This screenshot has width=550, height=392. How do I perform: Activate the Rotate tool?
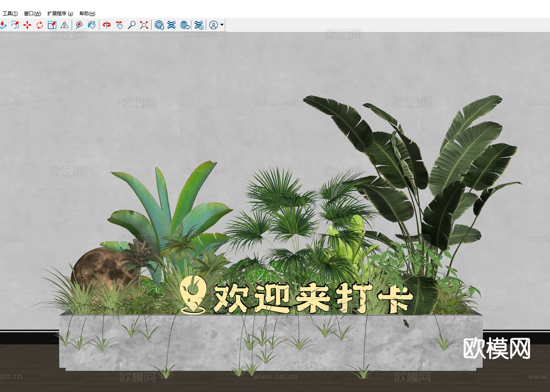coord(39,25)
